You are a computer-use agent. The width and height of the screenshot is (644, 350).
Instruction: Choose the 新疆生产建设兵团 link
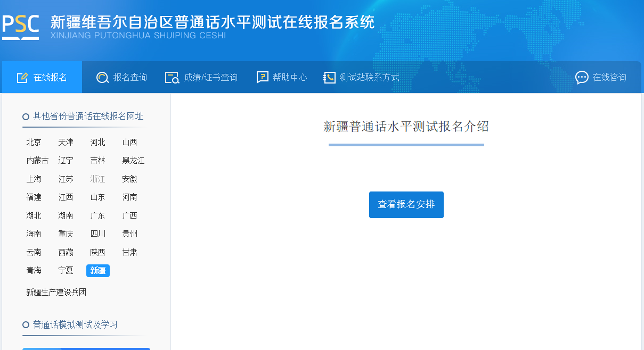coord(56,292)
